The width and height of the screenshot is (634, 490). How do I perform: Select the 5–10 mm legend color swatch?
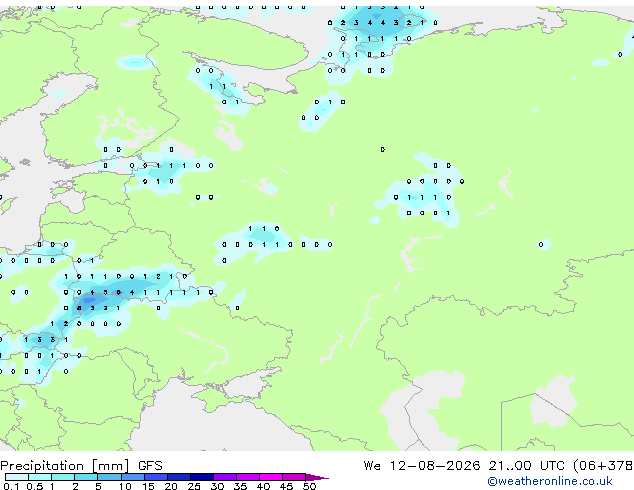tap(109, 477)
